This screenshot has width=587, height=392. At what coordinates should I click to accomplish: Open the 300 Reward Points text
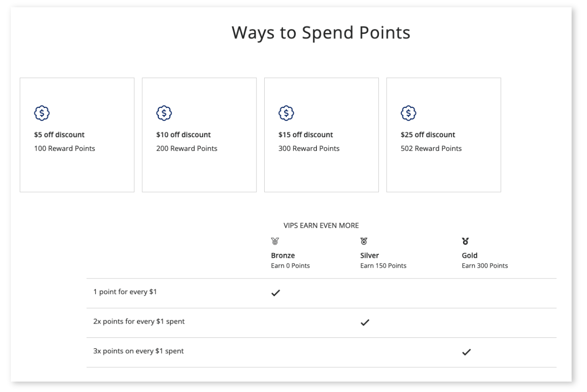pyautogui.click(x=309, y=149)
